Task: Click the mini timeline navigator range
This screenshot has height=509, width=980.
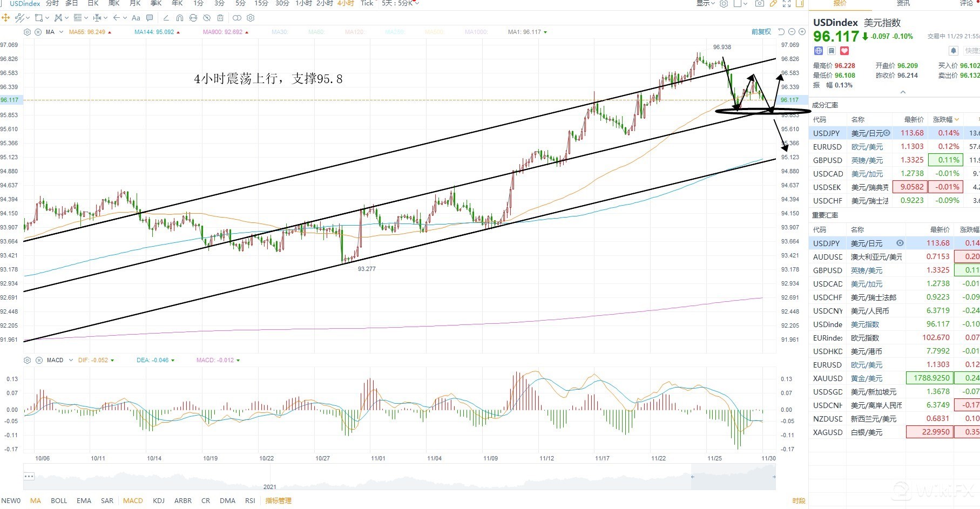Action: coord(733,477)
